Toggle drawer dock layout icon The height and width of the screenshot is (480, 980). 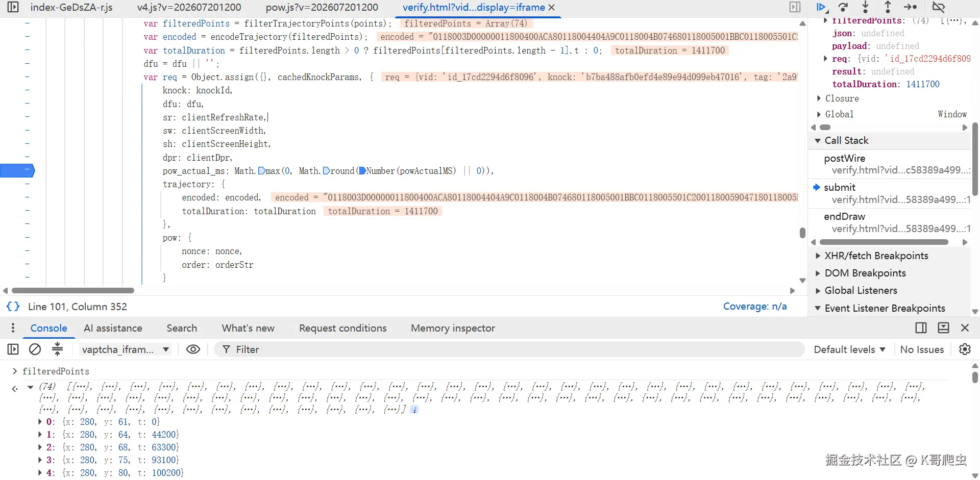point(921,328)
